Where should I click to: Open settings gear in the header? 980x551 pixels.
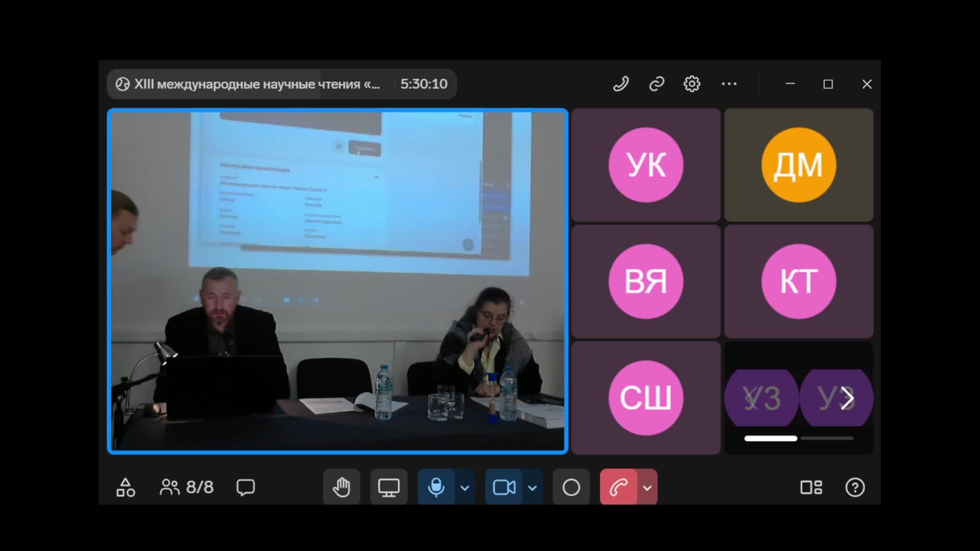pyautogui.click(x=692, y=84)
